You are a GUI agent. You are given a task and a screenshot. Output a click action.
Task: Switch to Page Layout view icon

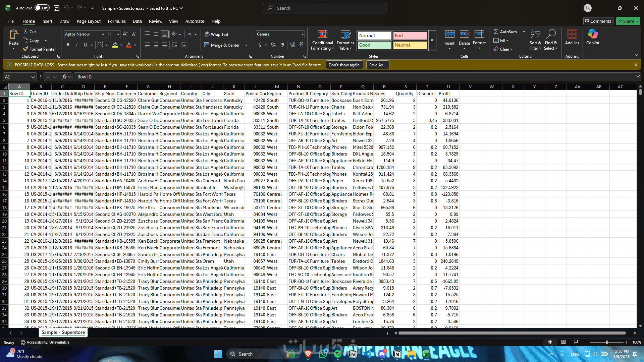click(563, 342)
